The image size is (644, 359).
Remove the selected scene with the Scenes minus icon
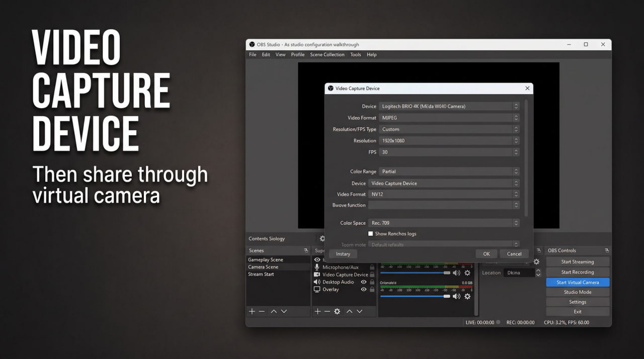tap(262, 312)
